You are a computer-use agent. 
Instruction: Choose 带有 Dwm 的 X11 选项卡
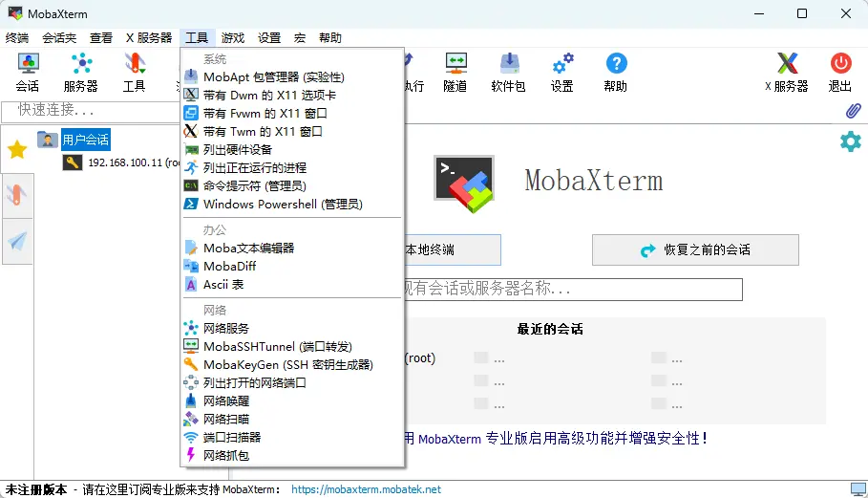(292, 96)
